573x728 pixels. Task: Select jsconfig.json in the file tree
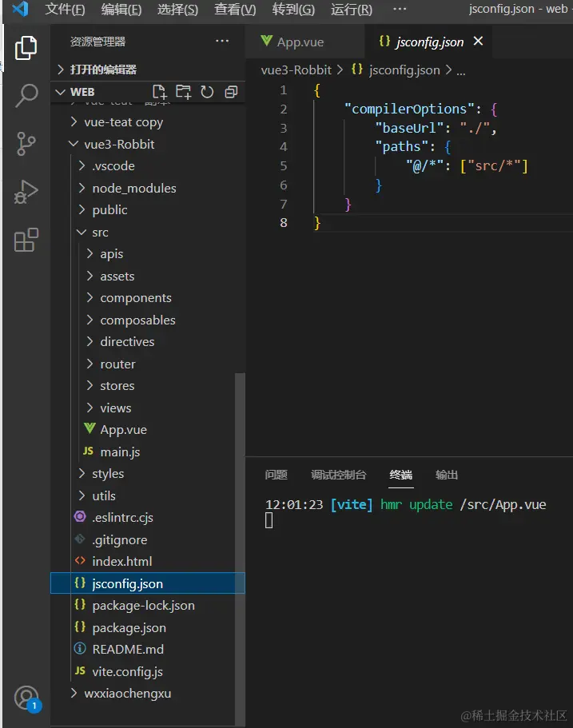[148, 583]
